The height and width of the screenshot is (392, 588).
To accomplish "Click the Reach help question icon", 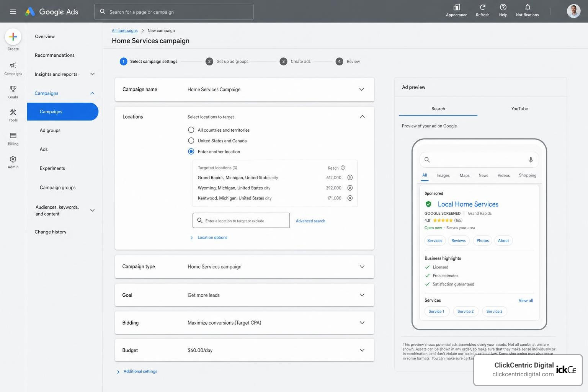I will pyautogui.click(x=343, y=168).
